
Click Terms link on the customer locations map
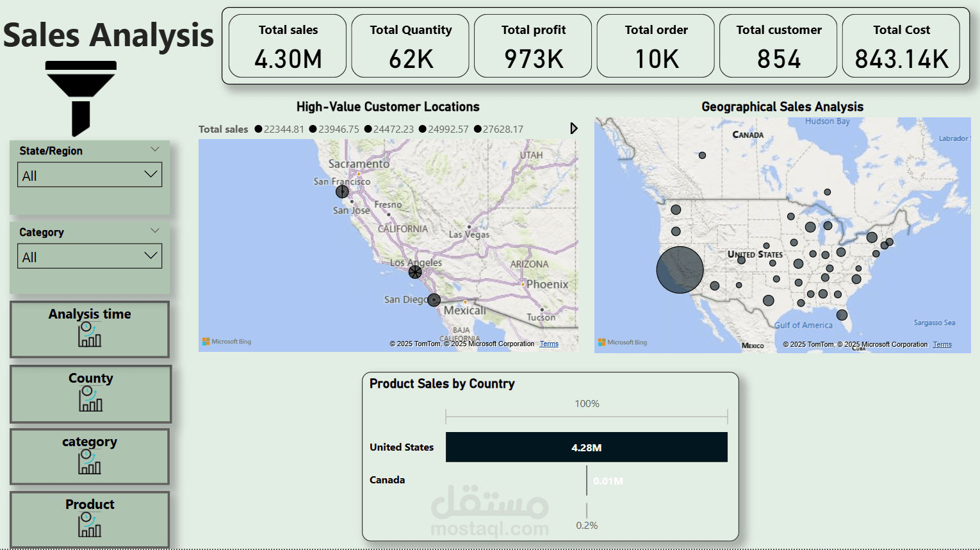point(549,344)
